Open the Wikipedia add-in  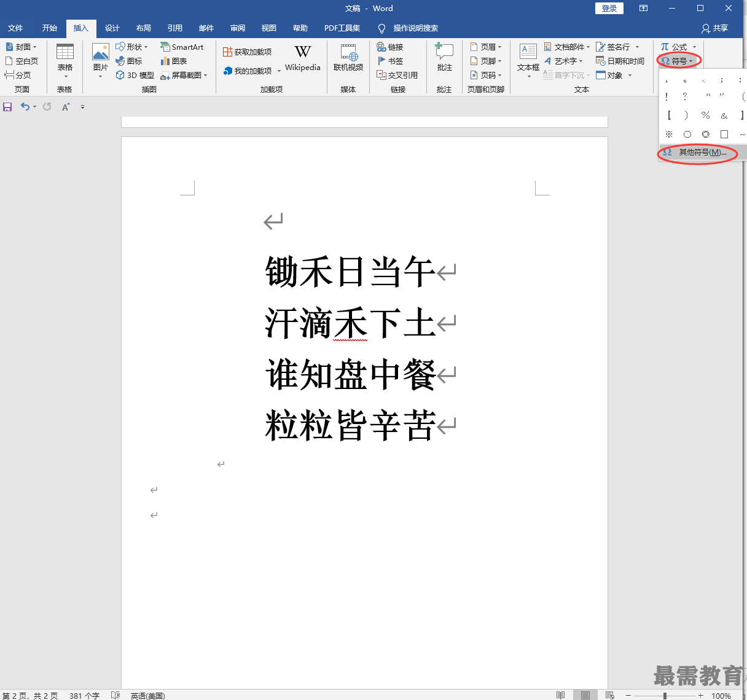click(303, 59)
